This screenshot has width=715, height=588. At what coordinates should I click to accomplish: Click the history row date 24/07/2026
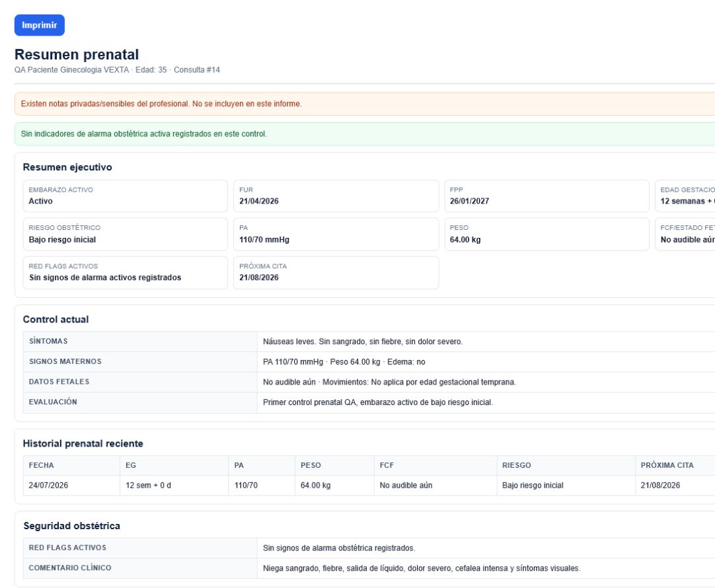pos(48,486)
